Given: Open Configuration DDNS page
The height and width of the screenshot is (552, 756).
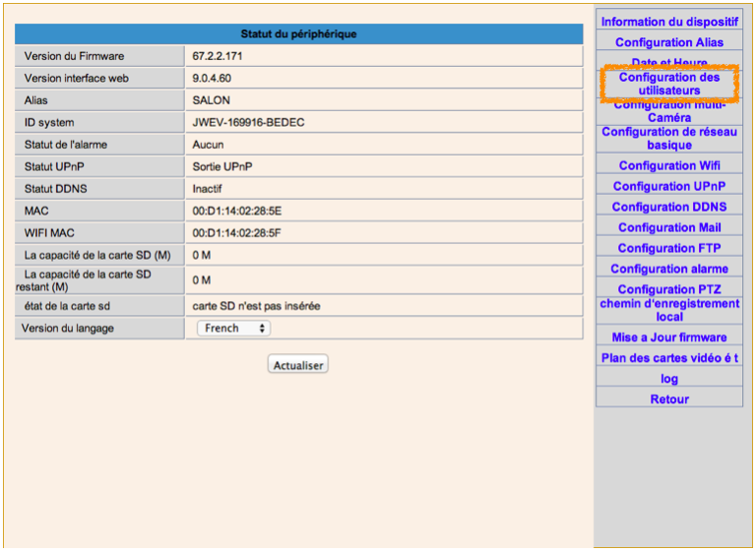Looking at the screenshot, I should point(669,207).
